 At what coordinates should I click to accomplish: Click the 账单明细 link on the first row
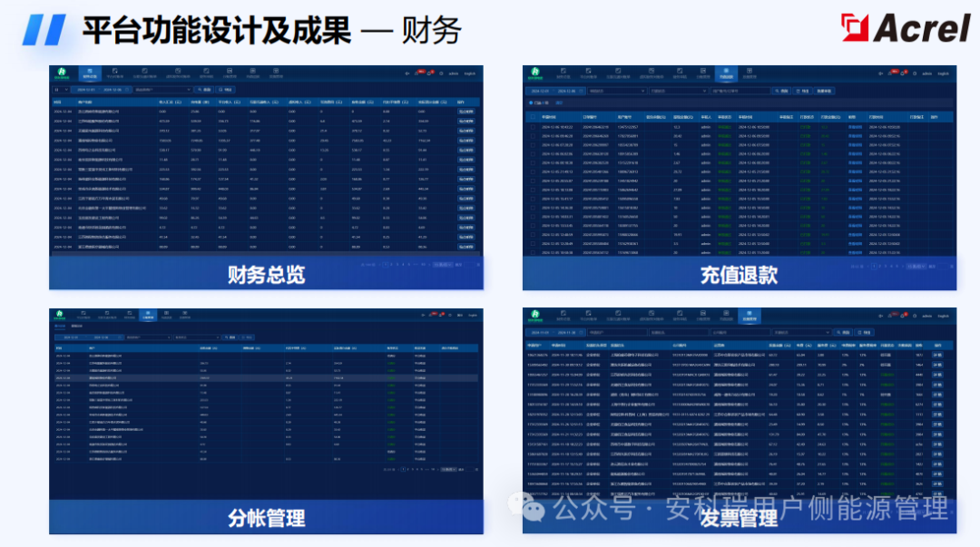pos(465,112)
